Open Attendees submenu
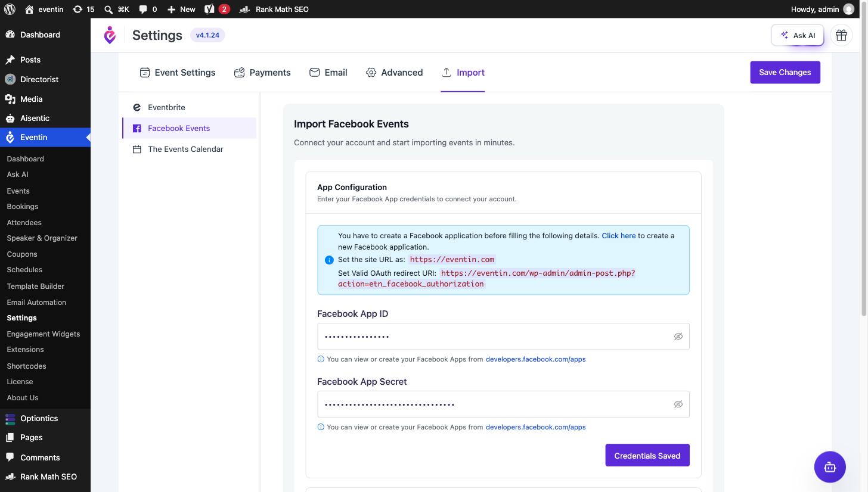 tap(24, 222)
